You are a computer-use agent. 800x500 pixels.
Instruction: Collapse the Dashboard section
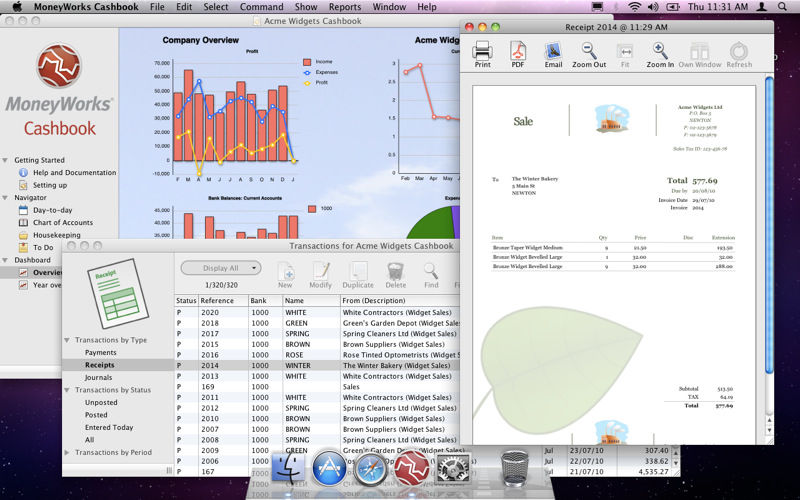pyautogui.click(x=5, y=260)
